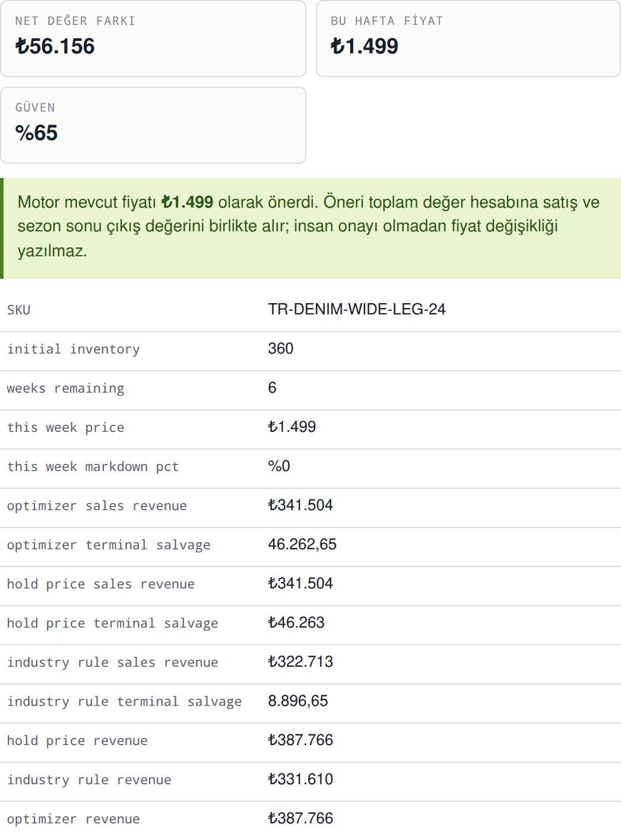Click the "NET DEĞER FARKI" card label
Image resolution: width=621 pixels, height=840 pixels.
pyautogui.click(x=75, y=21)
